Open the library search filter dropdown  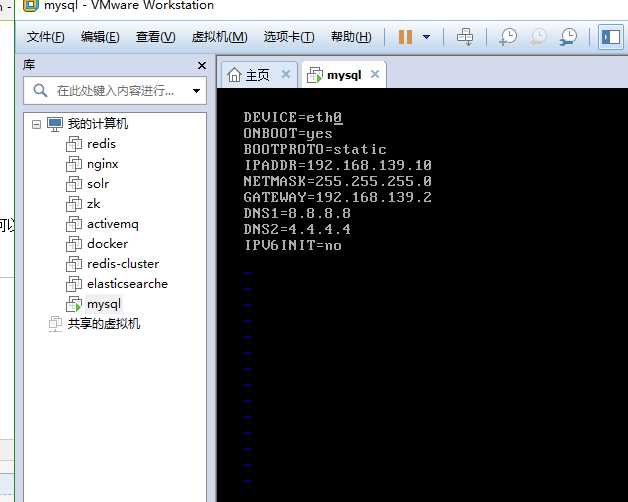pyautogui.click(x=196, y=91)
